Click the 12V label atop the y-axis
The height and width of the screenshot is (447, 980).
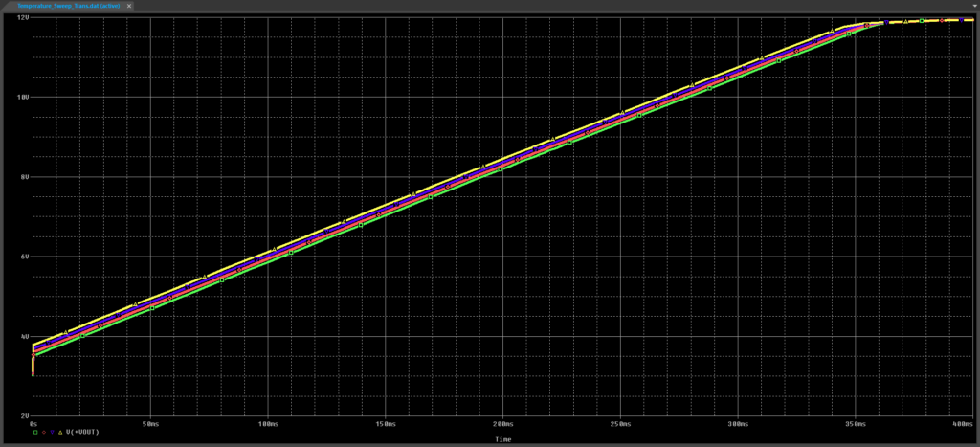tap(23, 18)
